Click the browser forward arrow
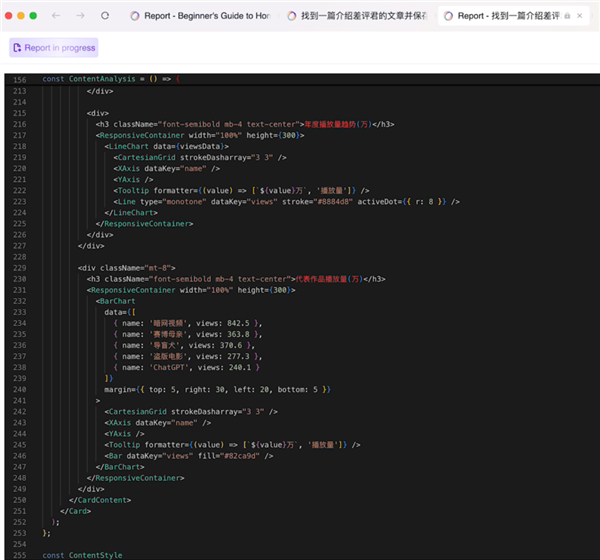This screenshot has height=560, width=600. point(80,16)
